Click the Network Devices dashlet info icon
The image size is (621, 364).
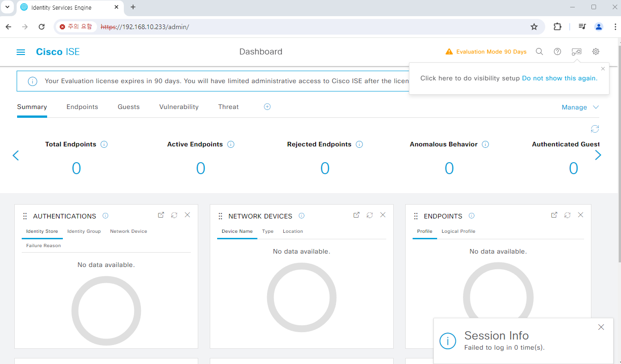click(x=302, y=216)
